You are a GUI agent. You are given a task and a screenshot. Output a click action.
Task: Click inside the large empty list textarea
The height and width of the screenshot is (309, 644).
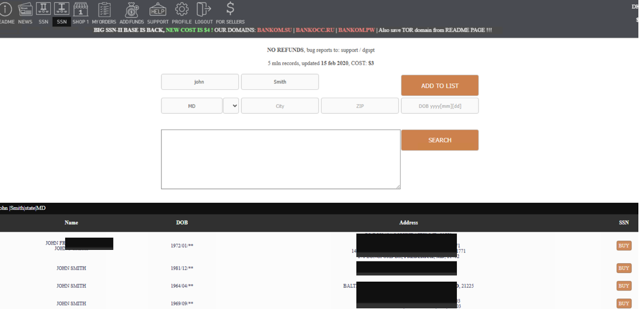tap(281, 159)
